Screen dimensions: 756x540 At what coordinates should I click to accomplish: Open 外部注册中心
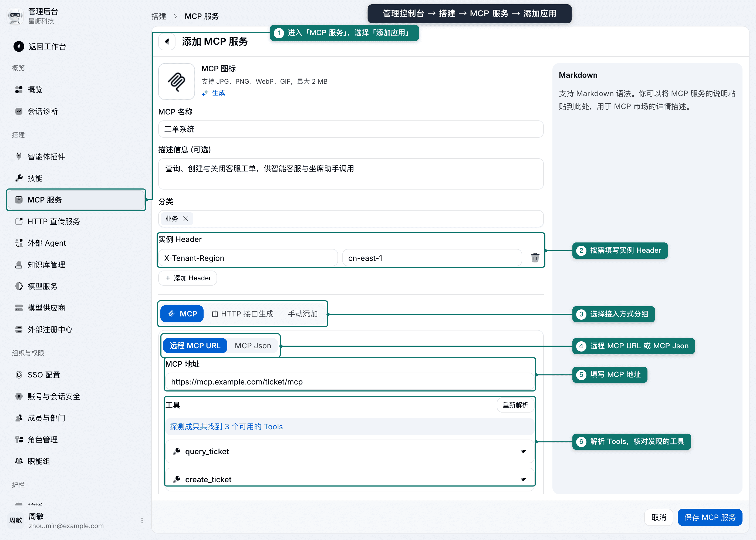point(76,329)
